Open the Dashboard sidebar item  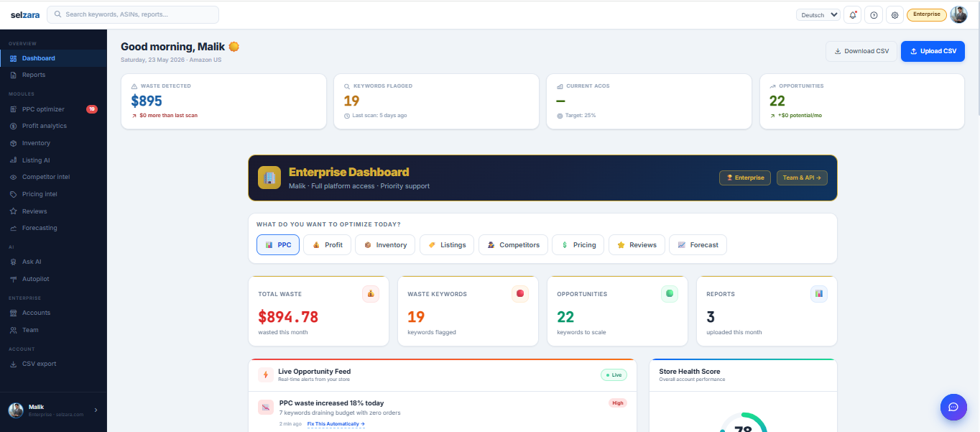pyautogui.click(x=53, y=58)
